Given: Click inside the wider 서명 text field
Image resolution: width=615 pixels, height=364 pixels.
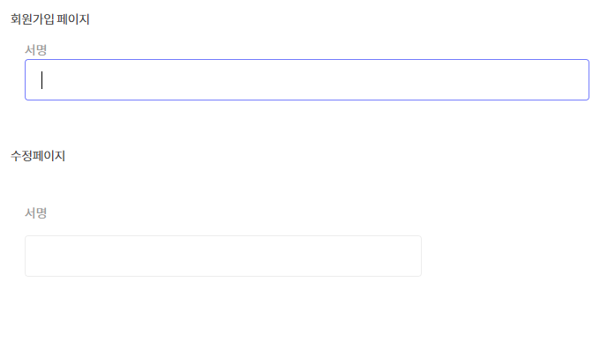Looking at the screenshot, I should pyautogui.click(x=306, y=79).
